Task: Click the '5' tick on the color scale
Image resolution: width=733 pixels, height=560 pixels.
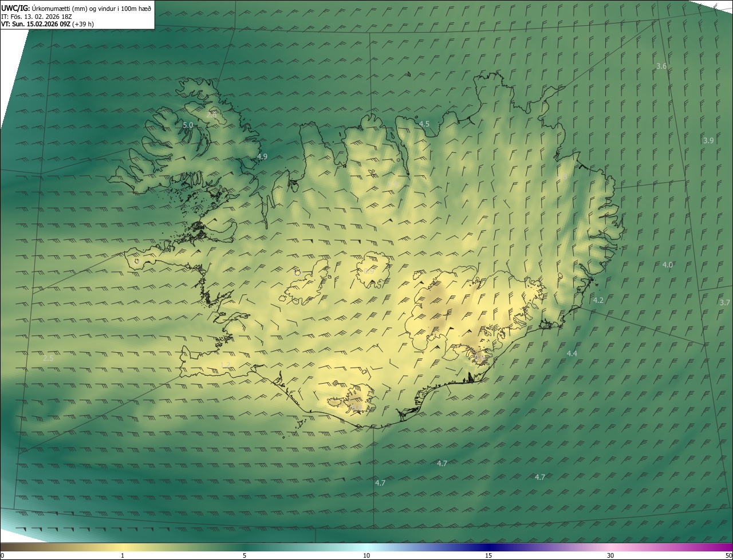Action: coord(245,555)
